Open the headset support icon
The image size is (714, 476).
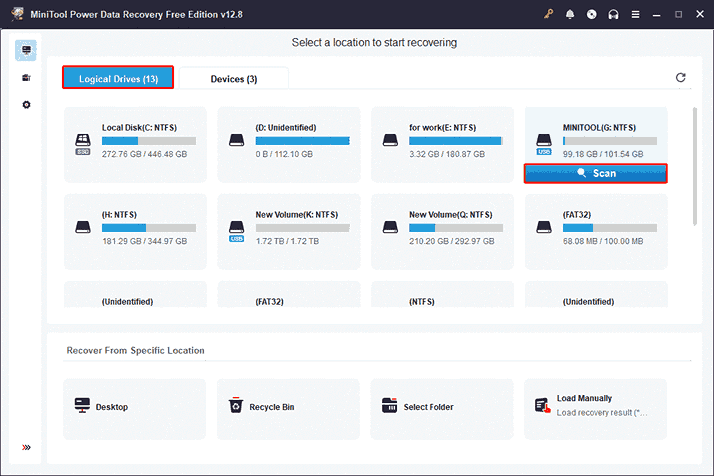[613, 15]
